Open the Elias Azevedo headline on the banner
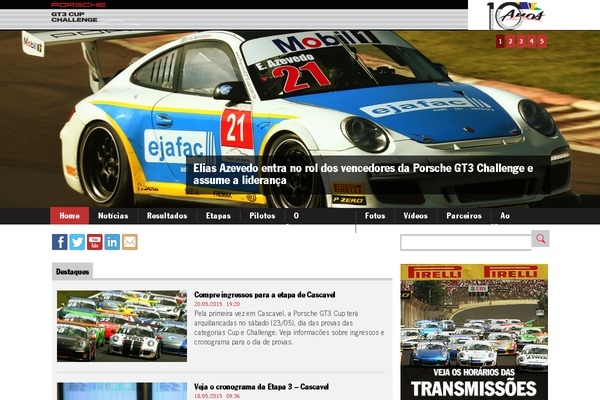 [363, 174]
